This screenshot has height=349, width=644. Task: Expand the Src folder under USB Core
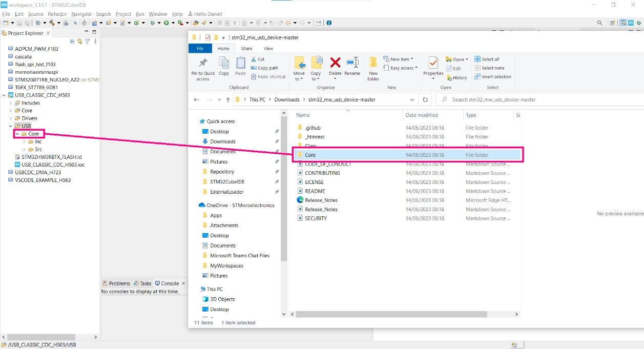coord(24,149)
